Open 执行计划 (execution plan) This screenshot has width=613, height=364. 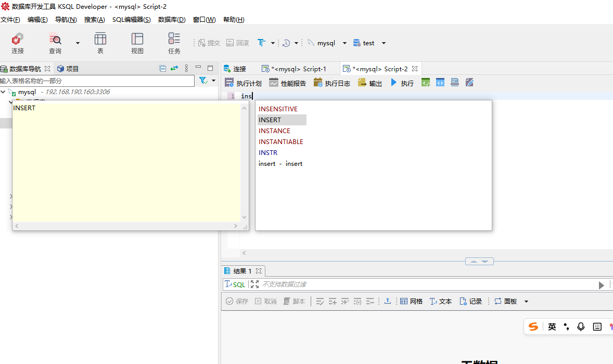pos(243,83)
